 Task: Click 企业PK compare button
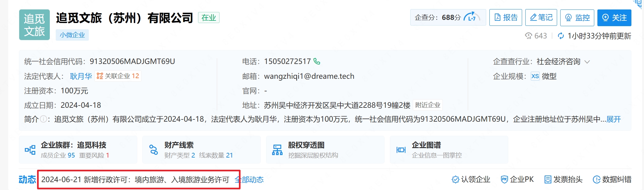pyautogui.click(x=517, y=180)
